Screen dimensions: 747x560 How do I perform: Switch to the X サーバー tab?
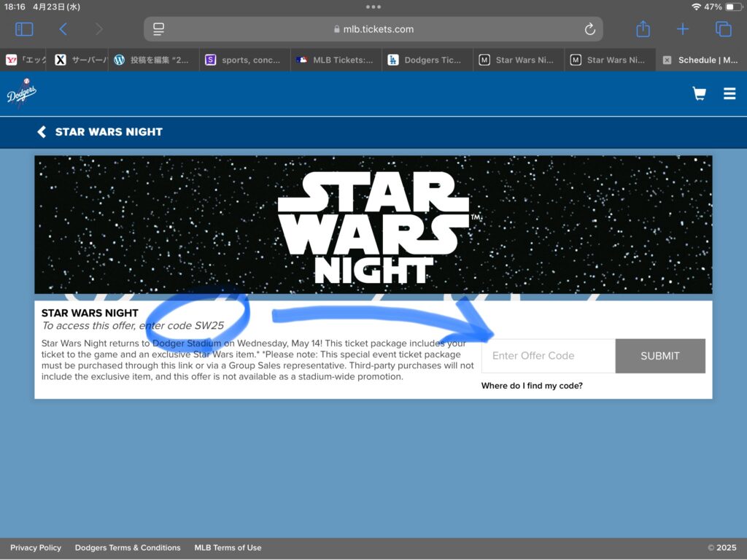(x=77, y=60)
